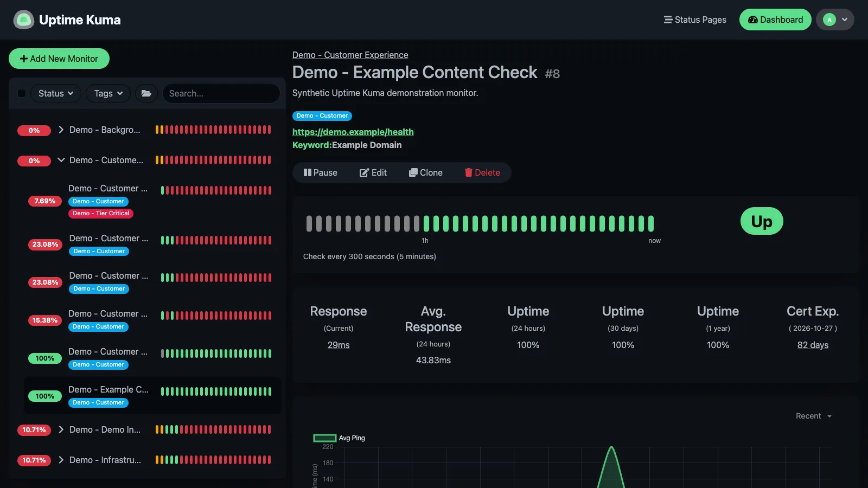Delete the monitor
868x488 pixels.
pyautogui.click(x=482, y=172)
